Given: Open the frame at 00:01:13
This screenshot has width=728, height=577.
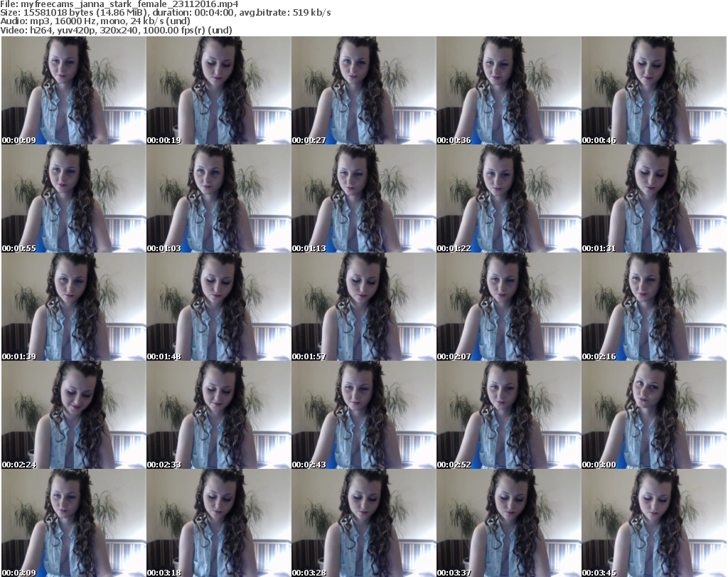Looking at the screenshot, I should coord(363,198).
